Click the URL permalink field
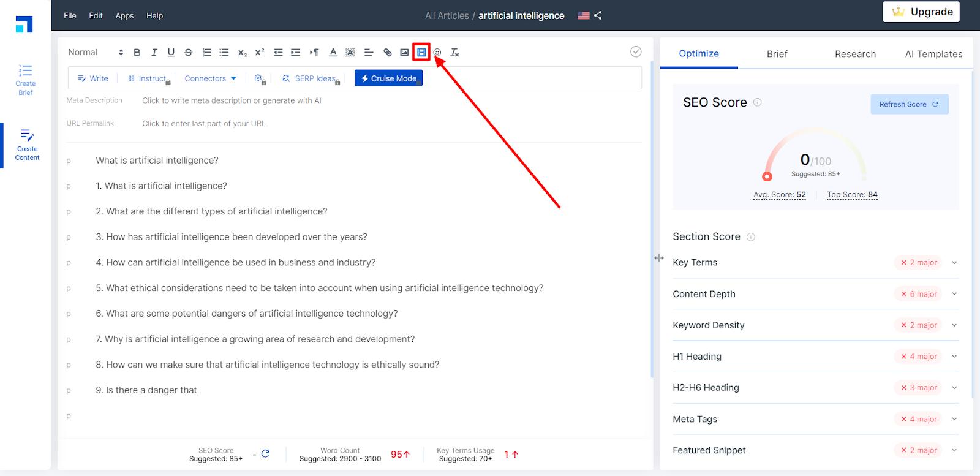980x476 pixels. [x=204, y=124]
